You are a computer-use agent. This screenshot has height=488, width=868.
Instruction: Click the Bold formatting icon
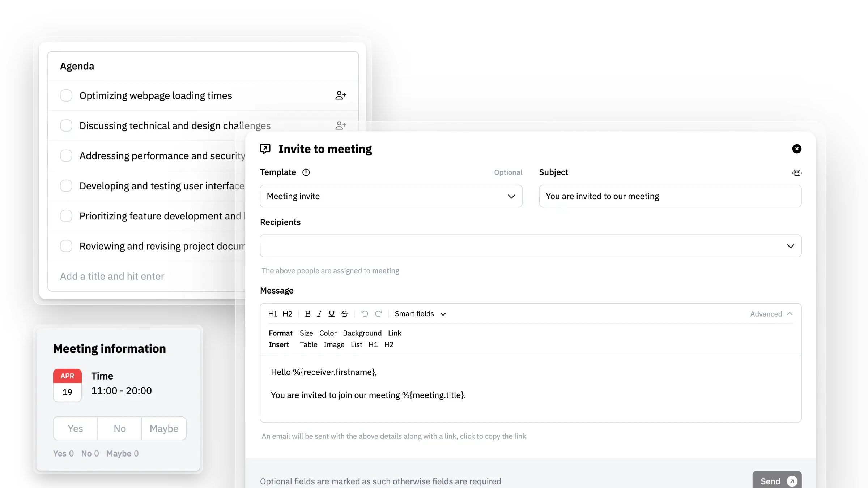(x=307, y=314)
